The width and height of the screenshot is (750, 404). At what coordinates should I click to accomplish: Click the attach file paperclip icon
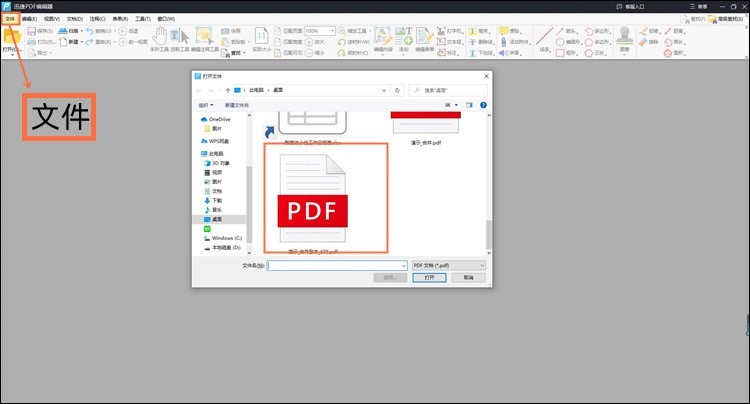503,42
